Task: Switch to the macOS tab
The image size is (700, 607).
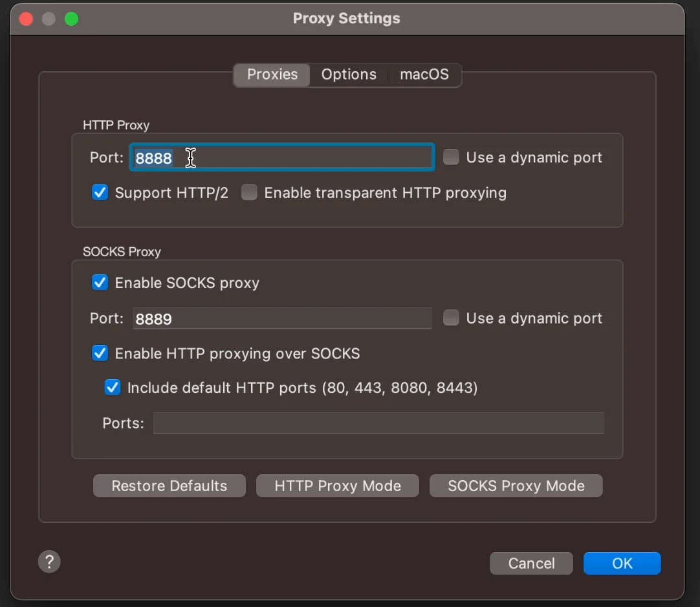Action: [424, 74]
